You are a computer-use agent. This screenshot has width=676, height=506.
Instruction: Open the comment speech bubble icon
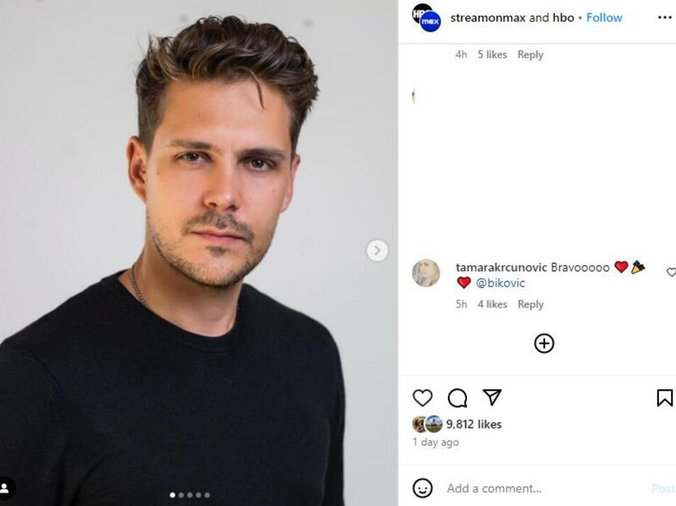click(457, 398)
